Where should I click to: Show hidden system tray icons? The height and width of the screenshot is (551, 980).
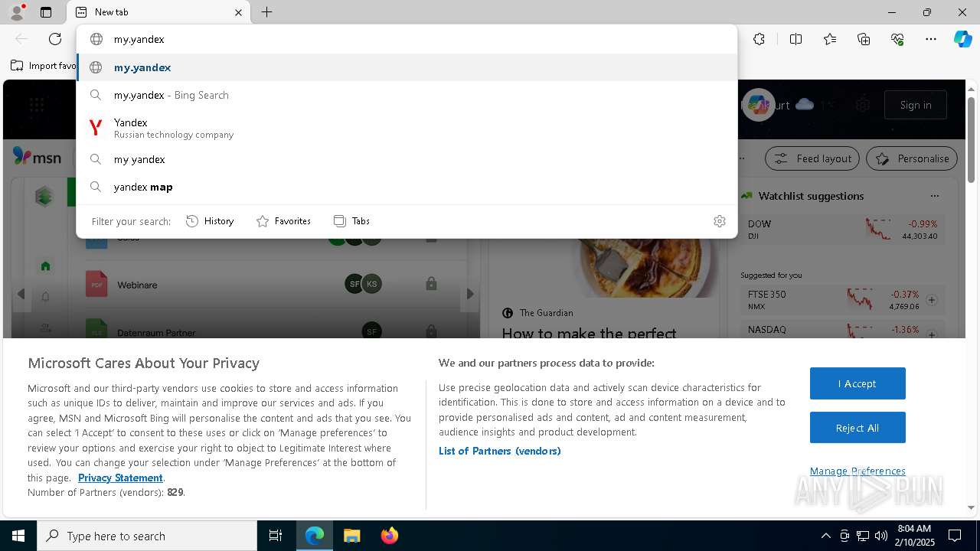click(825, 536)
